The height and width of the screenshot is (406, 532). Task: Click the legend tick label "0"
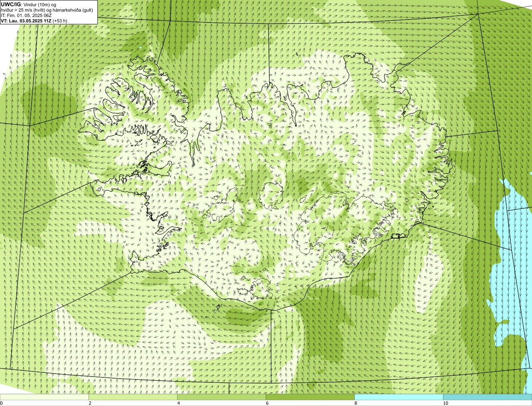[2, 403]
